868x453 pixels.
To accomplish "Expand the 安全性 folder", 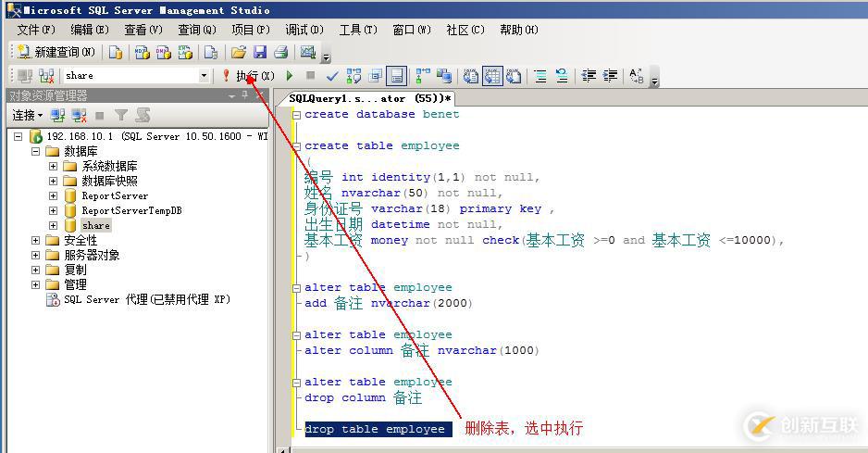I will (36, 240).
